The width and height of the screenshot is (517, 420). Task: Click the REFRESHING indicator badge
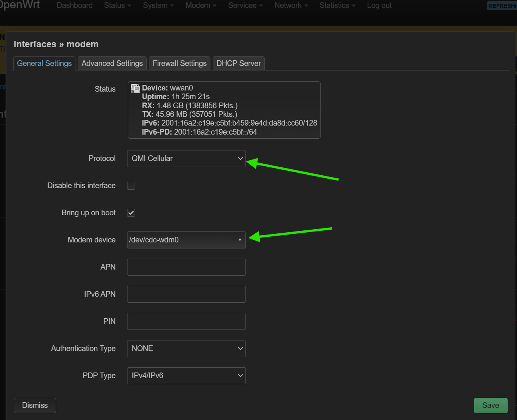502,6
